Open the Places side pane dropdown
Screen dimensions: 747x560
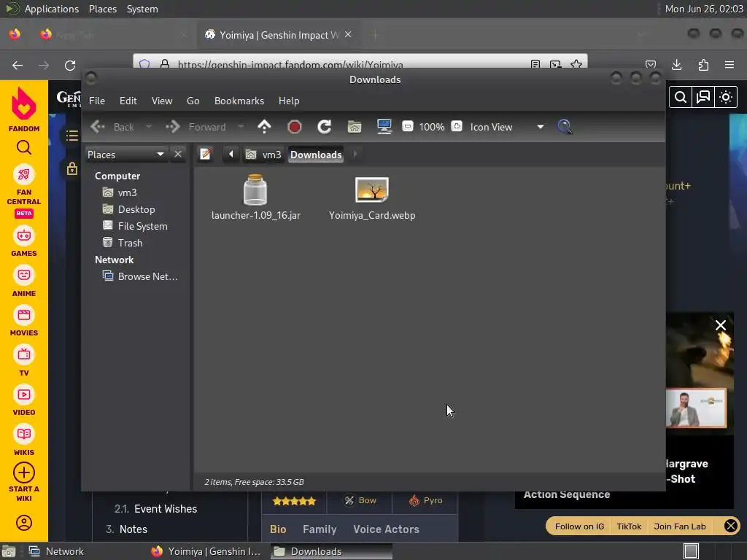(126, 155)
